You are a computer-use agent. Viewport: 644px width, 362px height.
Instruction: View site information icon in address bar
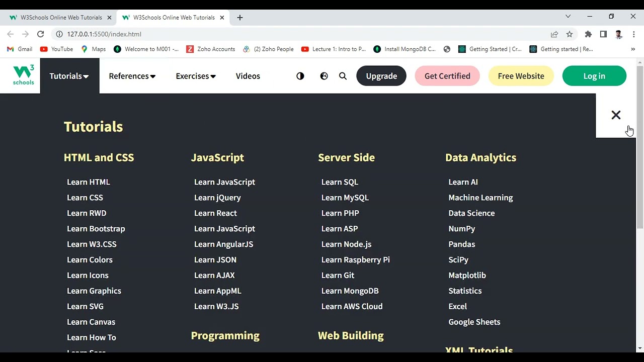click(x=59, y=34)
